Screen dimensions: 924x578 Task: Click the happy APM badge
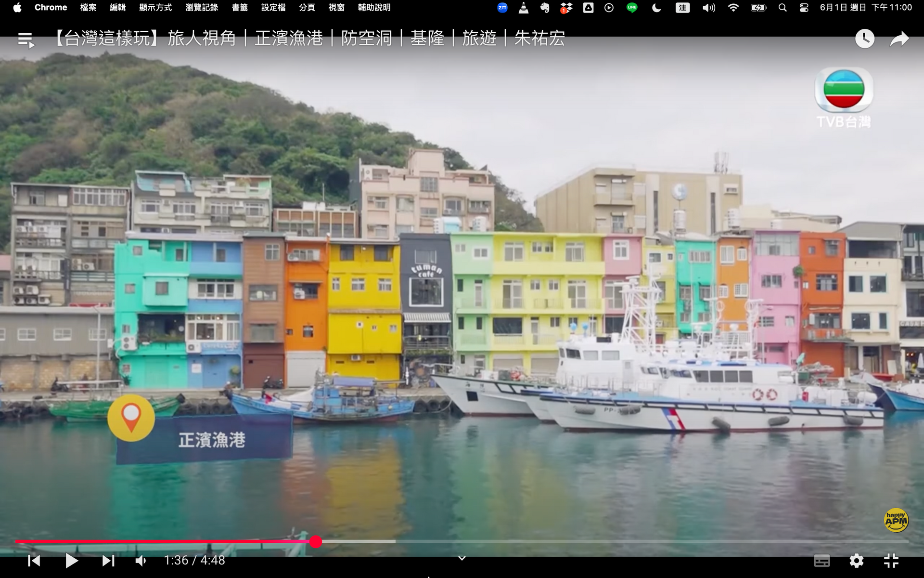[896, 520]
